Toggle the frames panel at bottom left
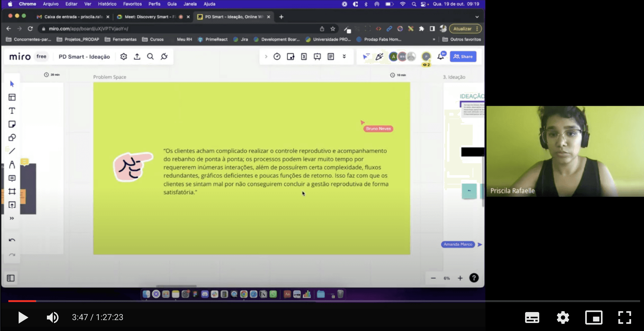Viewport: 644px width, 331px height. (x=11, y=278)
